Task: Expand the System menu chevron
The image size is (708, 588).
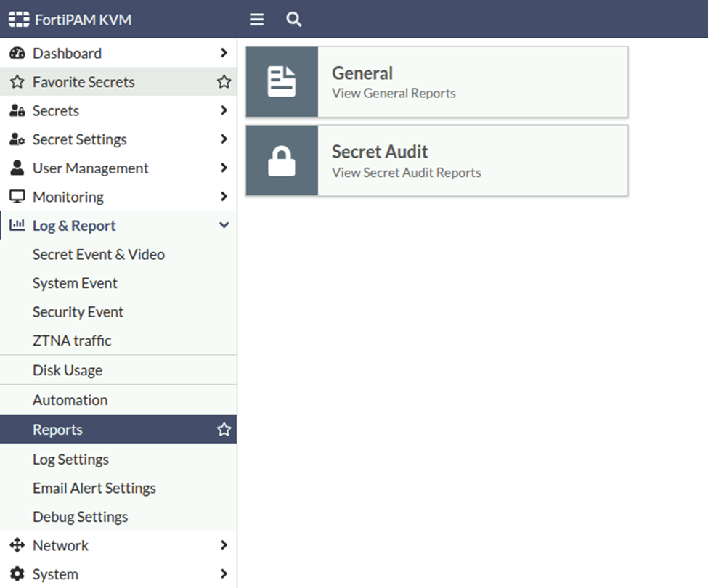Action: click(224, 573)
